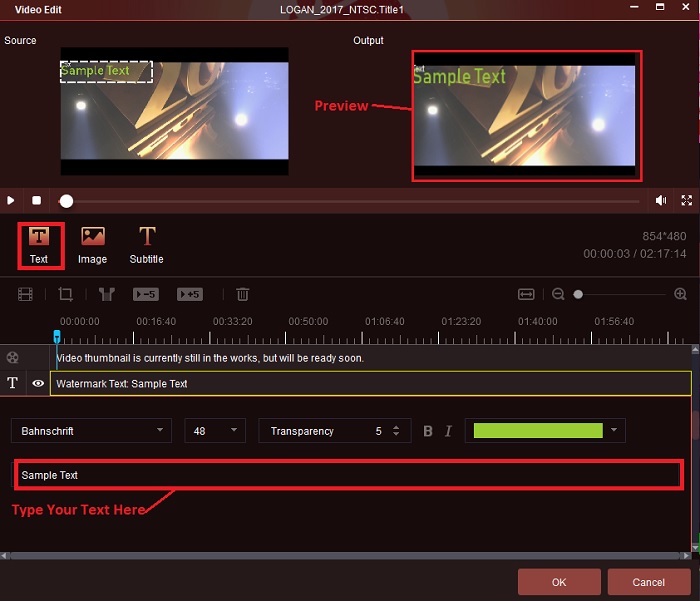Click scroll up arrow on track scrollbar
This screenshot has width=700, height=601.
point(695,350)
